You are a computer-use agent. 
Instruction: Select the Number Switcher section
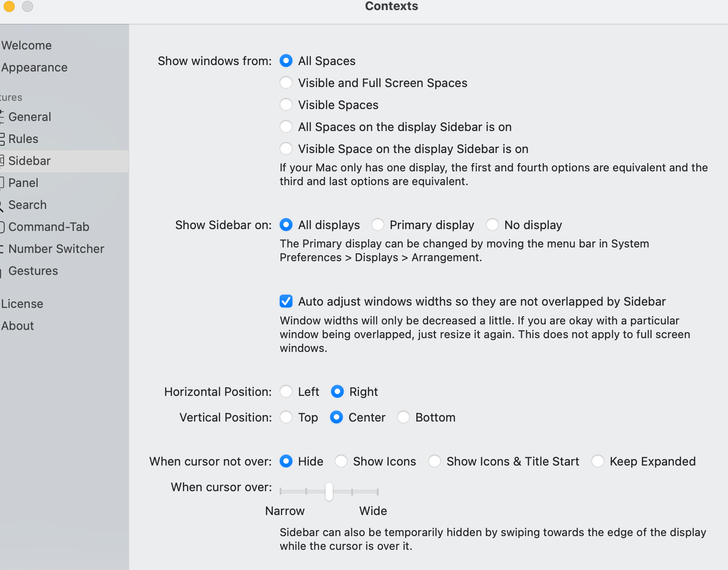click(x=56, y=249)
